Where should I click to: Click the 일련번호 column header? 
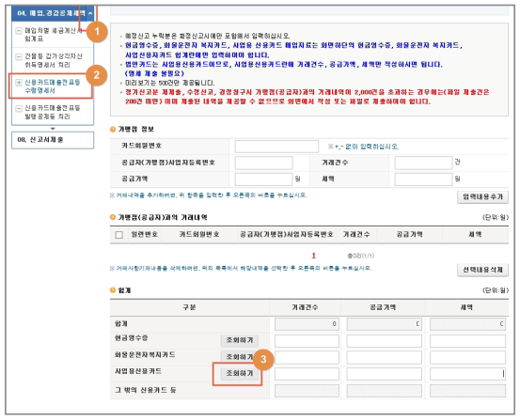144,234
